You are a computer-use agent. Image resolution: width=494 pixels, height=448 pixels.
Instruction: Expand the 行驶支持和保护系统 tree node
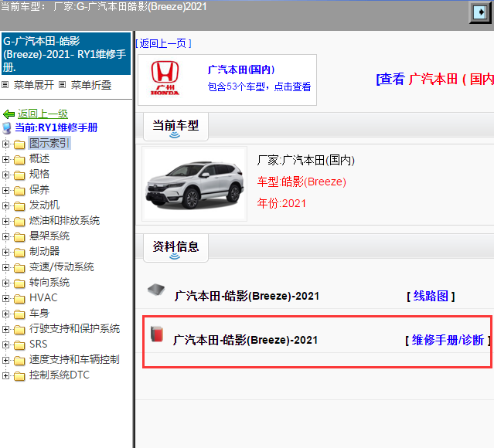point(5,329)
